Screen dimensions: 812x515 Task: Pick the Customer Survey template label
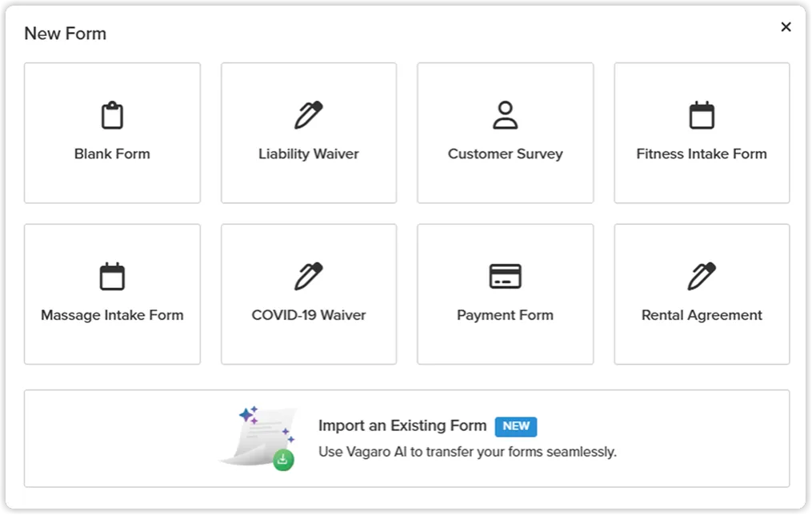click(x=505, y=154)
